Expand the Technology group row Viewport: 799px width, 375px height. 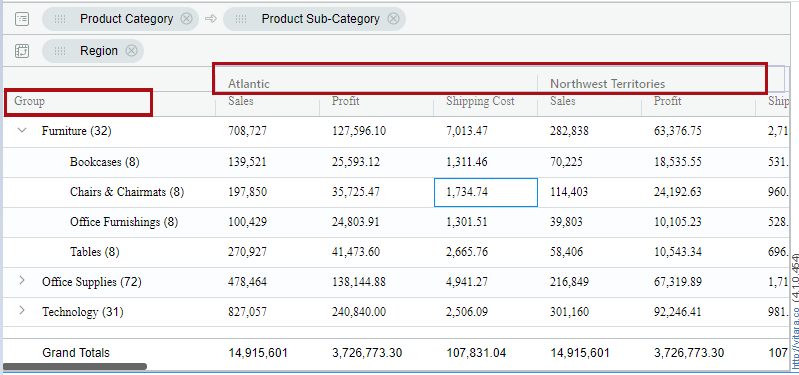[22, 310]
